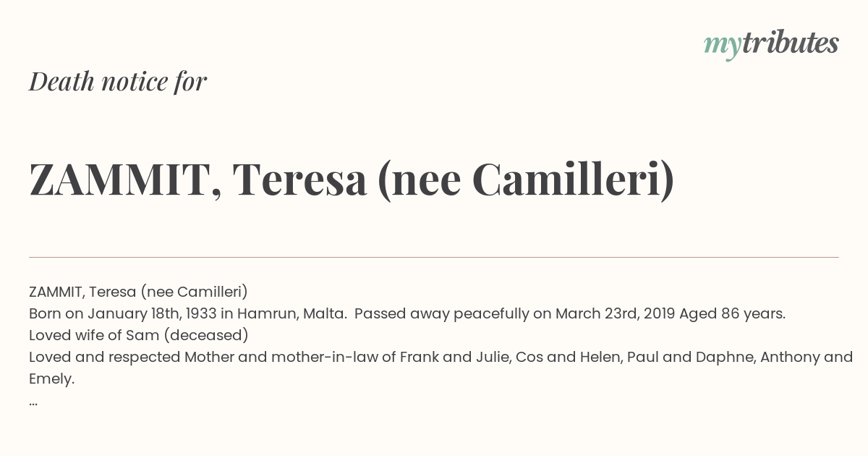This screenshot has width=868, height=456.
Task: Click the "Aged 86 years." text
Action: (733, 313)
